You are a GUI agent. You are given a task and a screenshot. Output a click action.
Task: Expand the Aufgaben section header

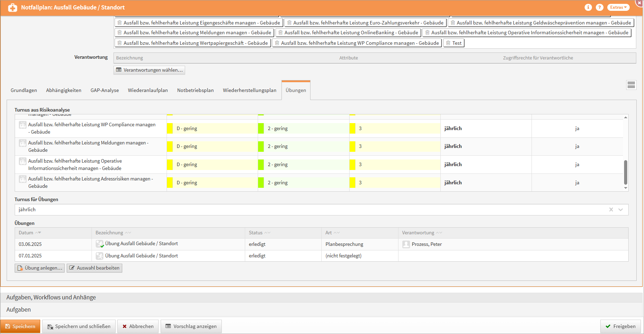19,310
